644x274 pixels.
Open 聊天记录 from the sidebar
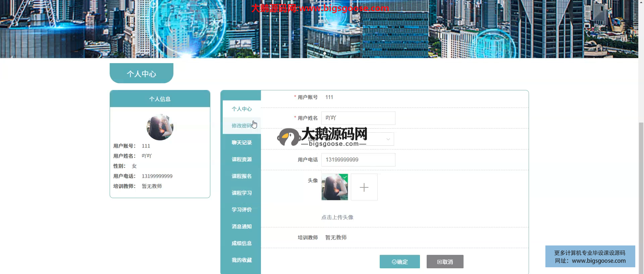point(241,143)
